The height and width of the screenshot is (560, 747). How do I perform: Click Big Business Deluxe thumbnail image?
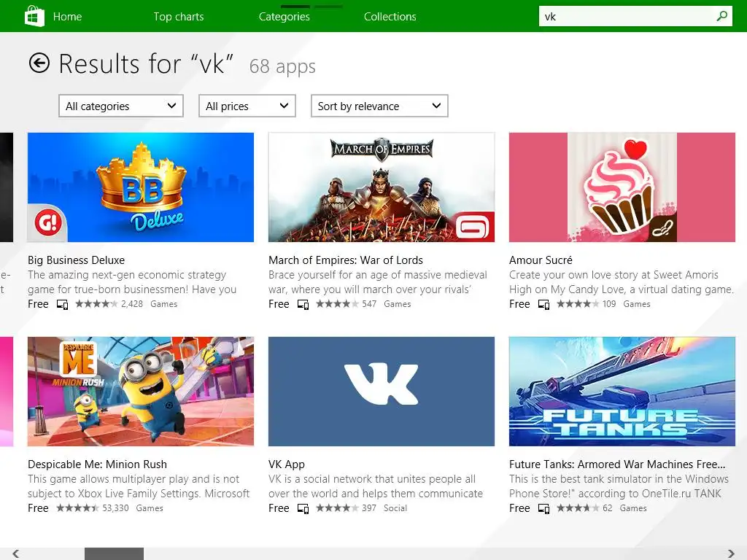pyautogui.click(x=141, y=187)
